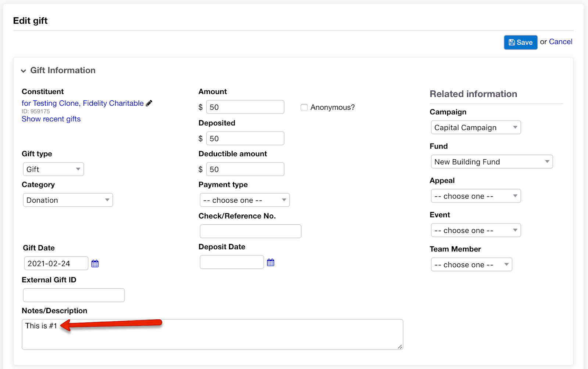Open the Event dropdown

[x=476, y=231]
